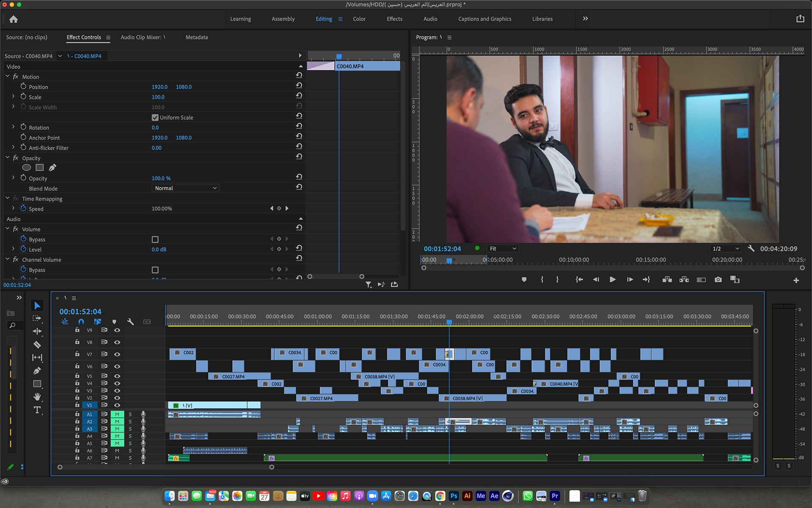This screenshot has width=812, height=508.
Task: Select the Type tool
Action: tap(37, 410)
